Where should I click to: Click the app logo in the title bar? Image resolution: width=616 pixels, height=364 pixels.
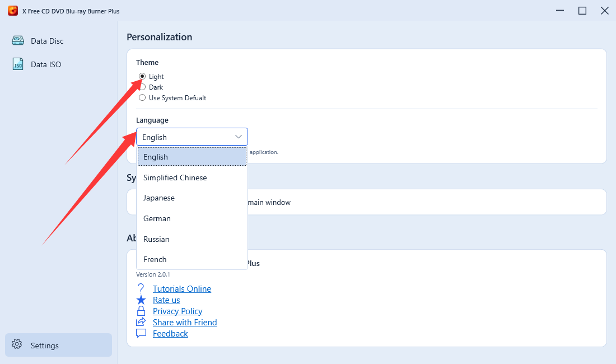tap(13, 11)
